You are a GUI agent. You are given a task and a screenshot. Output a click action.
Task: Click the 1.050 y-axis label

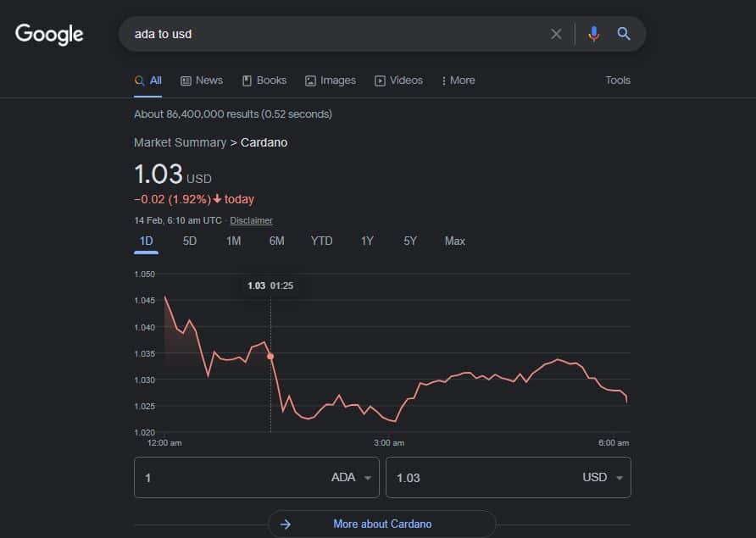click(x=145, y=274)
